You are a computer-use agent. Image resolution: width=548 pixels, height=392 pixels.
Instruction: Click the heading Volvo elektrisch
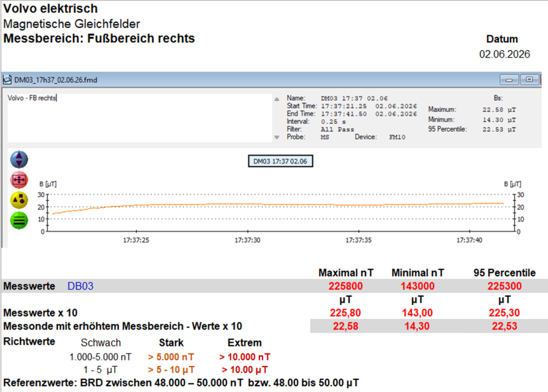[x=50, y=8]
